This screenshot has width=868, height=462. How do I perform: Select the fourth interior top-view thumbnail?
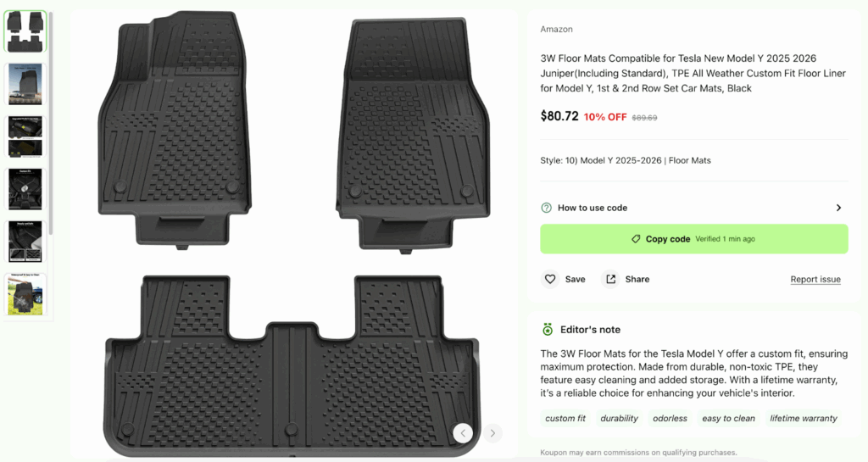click(25, 189)
